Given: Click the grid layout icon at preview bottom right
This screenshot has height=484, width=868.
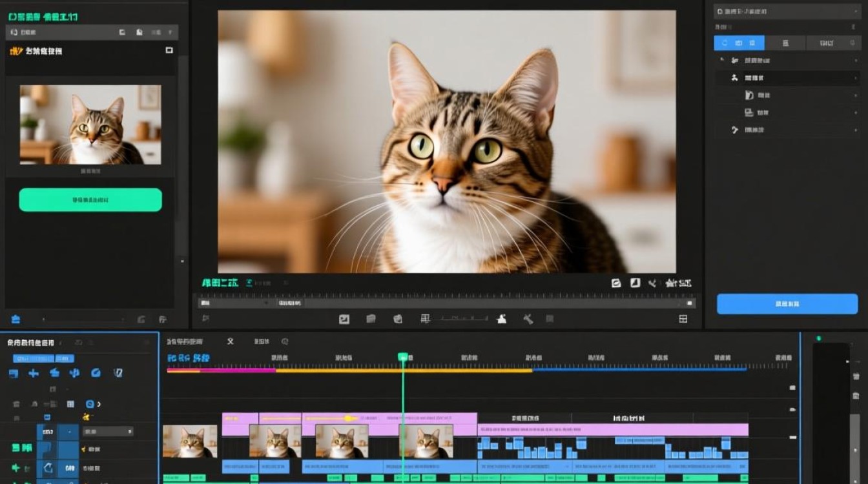Looking at the screenshot, I should tap(683, 319).
